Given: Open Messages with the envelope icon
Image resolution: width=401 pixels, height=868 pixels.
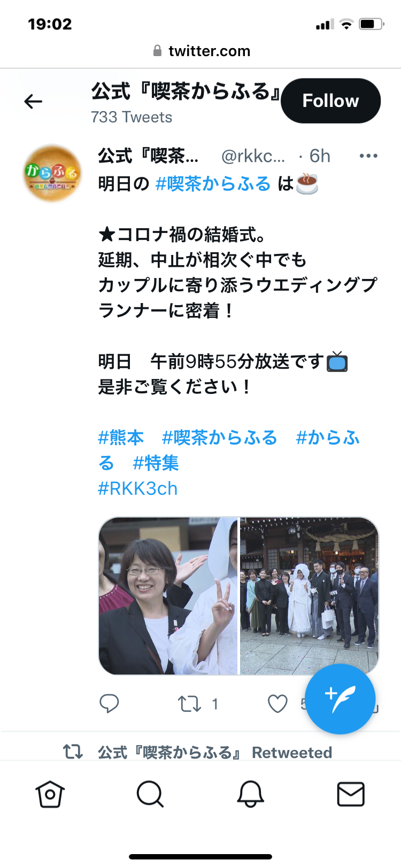Looking at the screenshot, I should pos(351,794).
